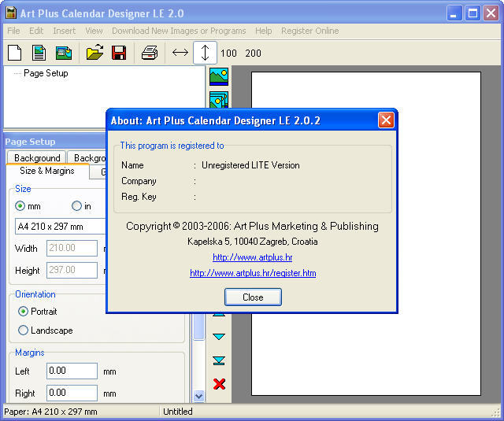Click the new calendar template icon
Image resolution: width=504 pixels, height=421 pixels.
click(x=64, y=53)
